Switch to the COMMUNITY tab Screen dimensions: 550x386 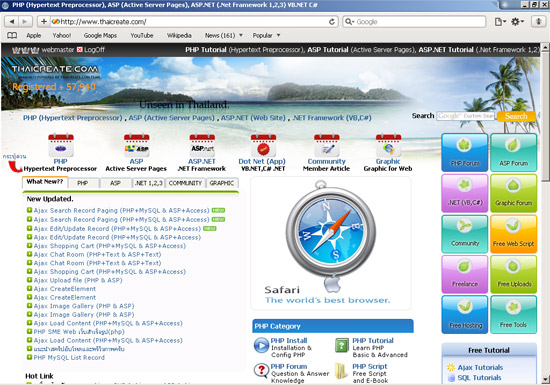pyautogui.click(x=185, y=183)
